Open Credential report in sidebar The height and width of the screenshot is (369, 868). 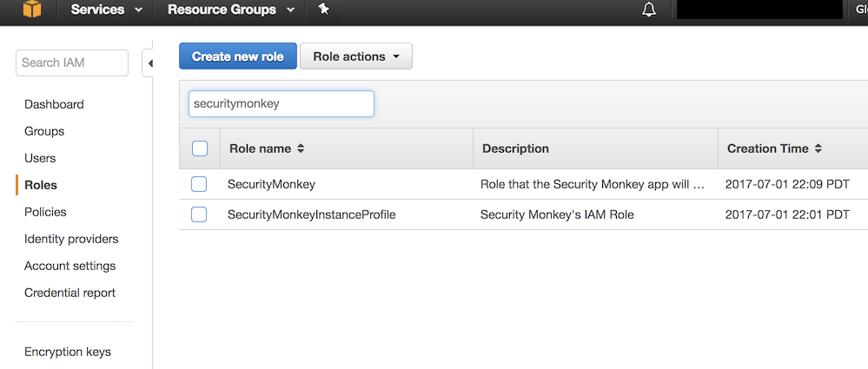pos(70,293)
